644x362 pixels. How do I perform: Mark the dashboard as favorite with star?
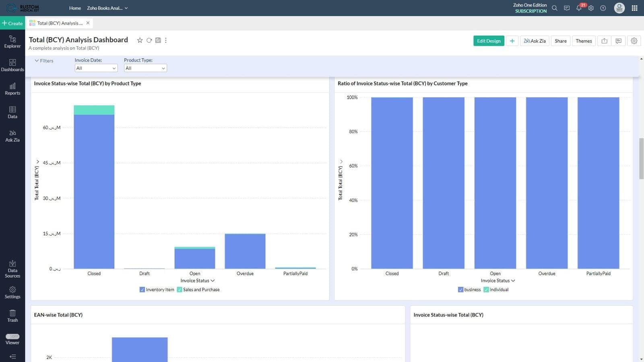[140, 40]
